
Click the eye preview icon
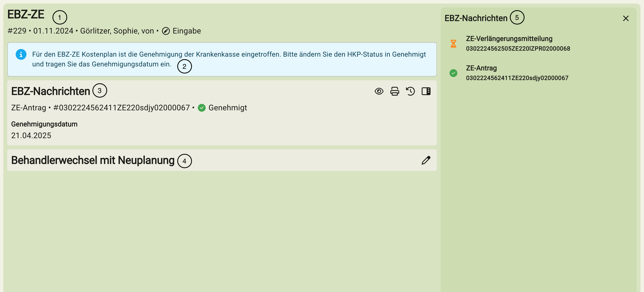coord(379,91)
